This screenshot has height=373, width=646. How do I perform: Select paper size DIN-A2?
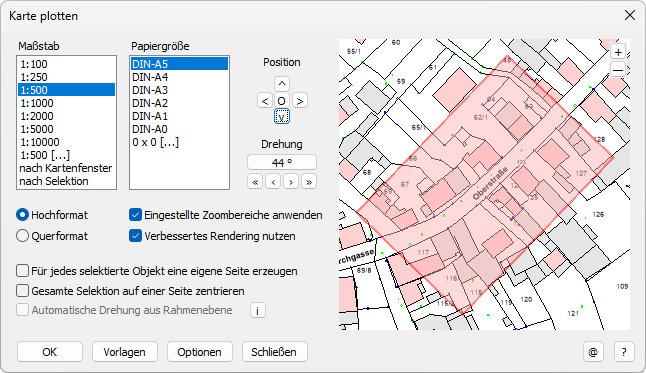point(179,103)
